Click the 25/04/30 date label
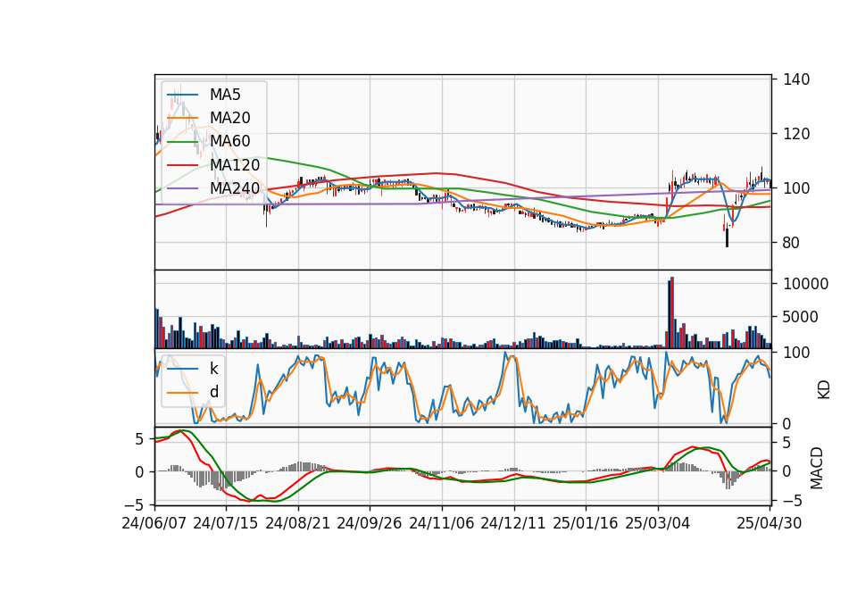The width and height of the screenshot is (857, 616). 769,523
